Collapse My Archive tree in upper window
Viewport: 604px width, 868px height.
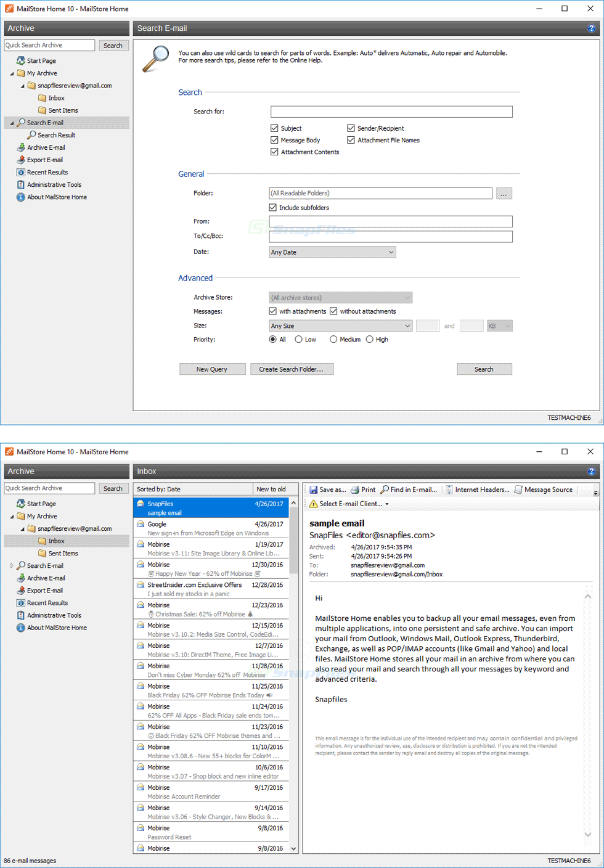(x=12, y=73)
